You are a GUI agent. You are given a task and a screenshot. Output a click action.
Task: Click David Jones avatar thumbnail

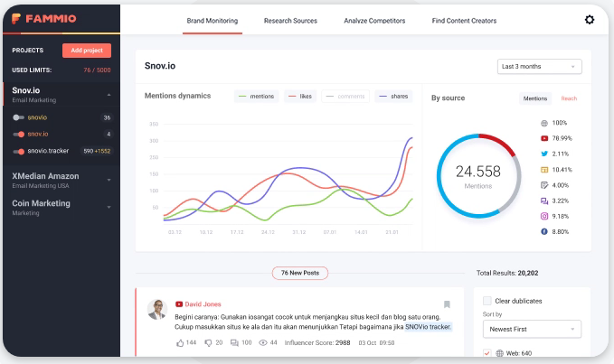(x=157, y=310)
